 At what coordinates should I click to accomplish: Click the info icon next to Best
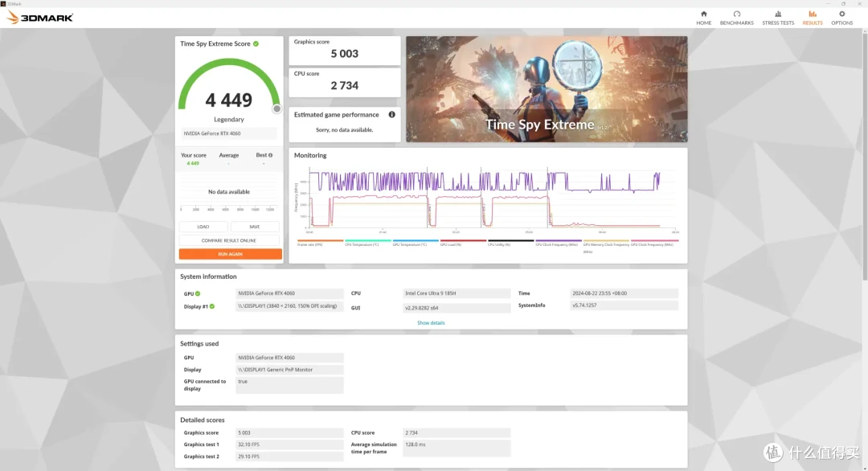pyautogui.click(x=270, y=155)
